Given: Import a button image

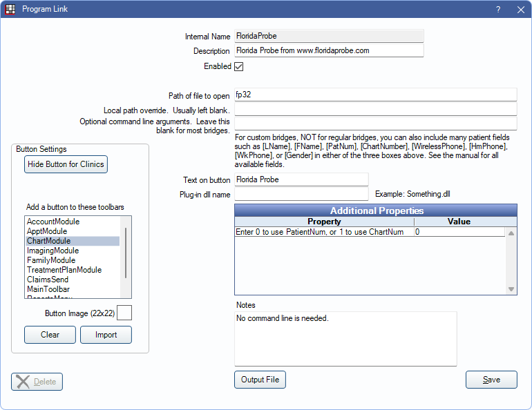Looking at the screenshot, I should 106,335.
